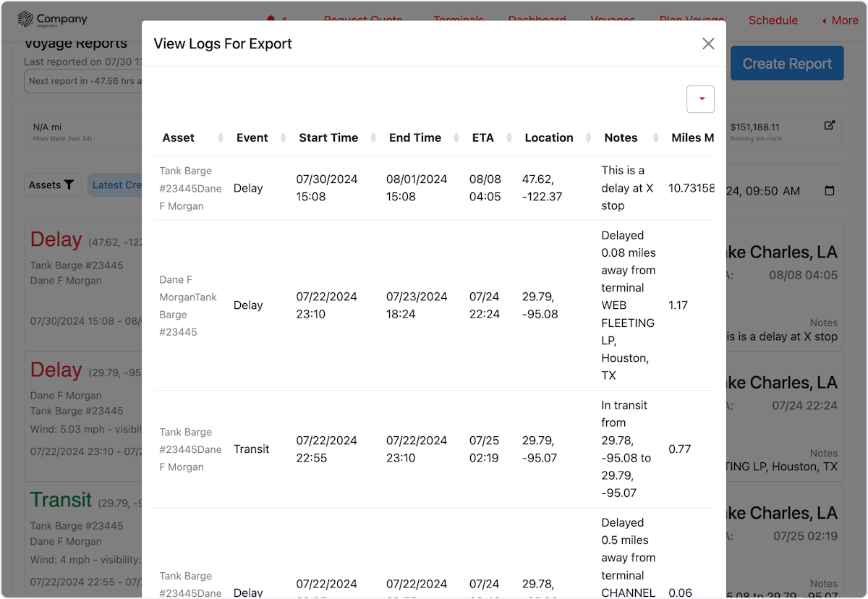The width and height of the screenshot is (868, 599).
Task: Open the Request Quote link
Action: (x=363, y=20)
